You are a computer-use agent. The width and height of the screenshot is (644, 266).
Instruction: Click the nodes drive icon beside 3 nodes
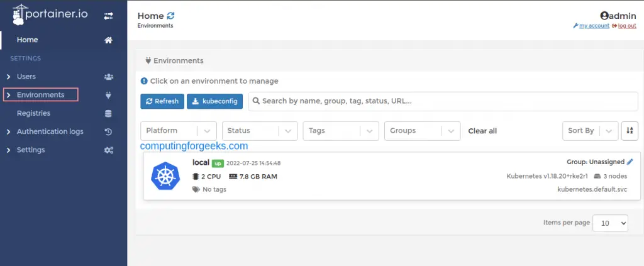tap(597, 177)
